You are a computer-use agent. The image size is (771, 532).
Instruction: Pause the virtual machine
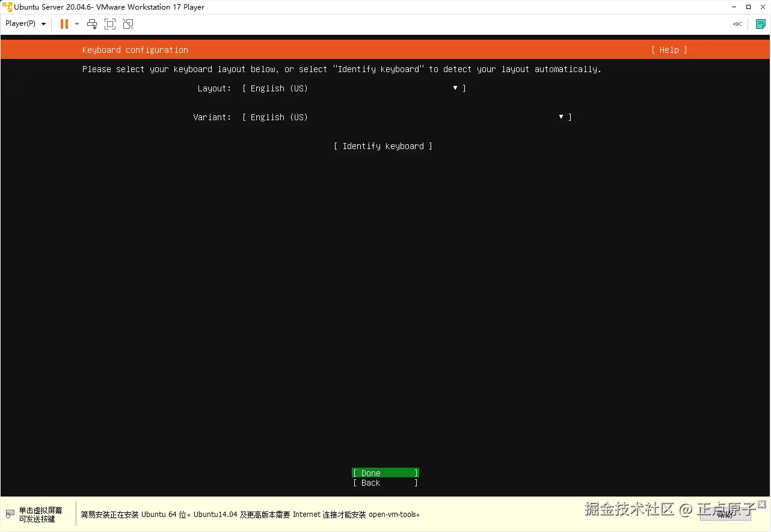click(64, 24)
